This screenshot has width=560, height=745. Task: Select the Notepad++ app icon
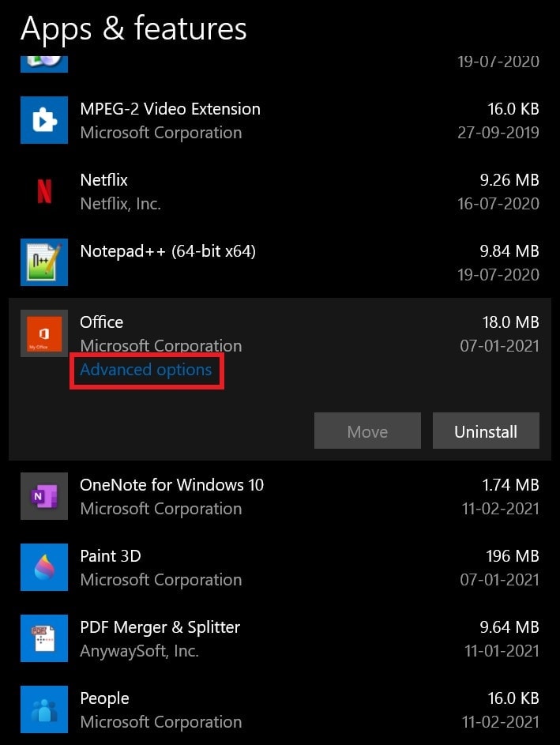tap(44, 262)
